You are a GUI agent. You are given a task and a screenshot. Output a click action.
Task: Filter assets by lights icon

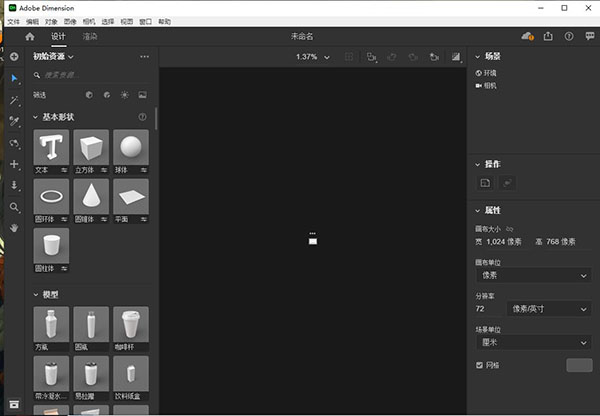click(x=124, y=95)
